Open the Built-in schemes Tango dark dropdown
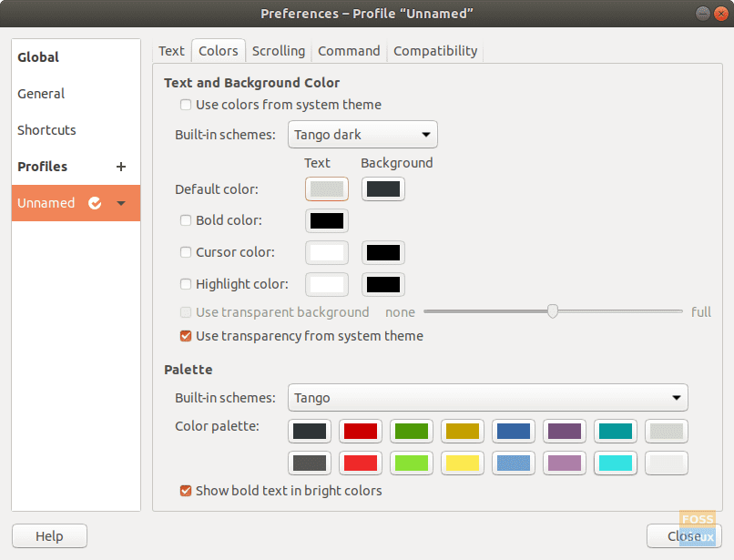This screenshot has height=560, width=734. 362,134
